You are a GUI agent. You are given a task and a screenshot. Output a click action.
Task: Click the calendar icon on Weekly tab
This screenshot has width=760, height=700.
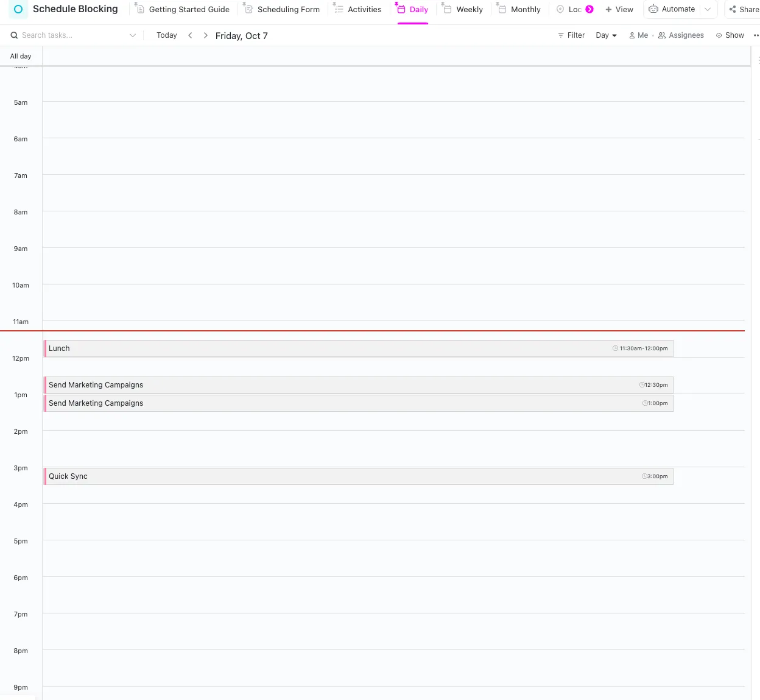[x=447, y=9]
